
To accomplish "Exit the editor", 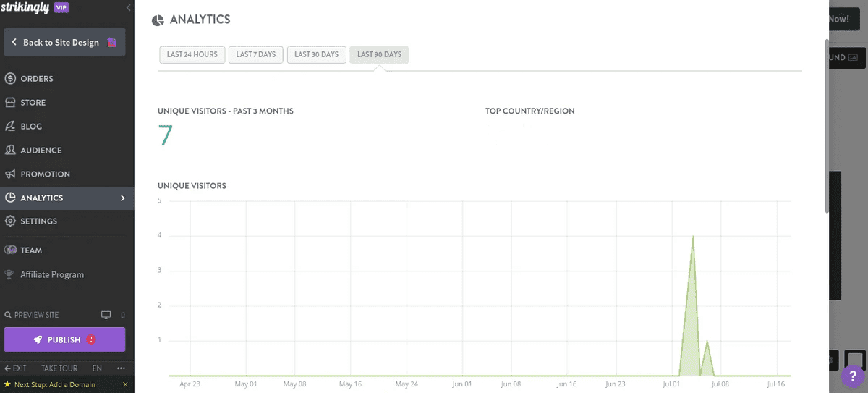I will [15, 368].
